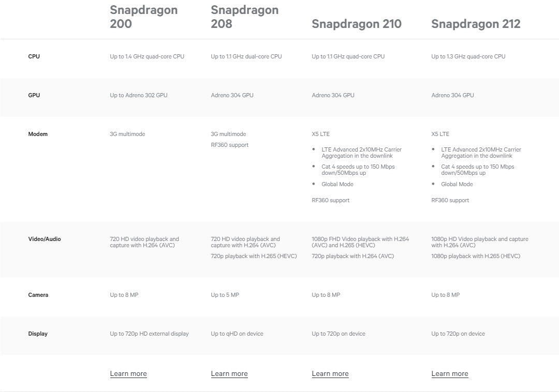Click 'Up to 720p HD external display' cell
The width and height of the screenshot is (559, 392).
pos(150,334)
